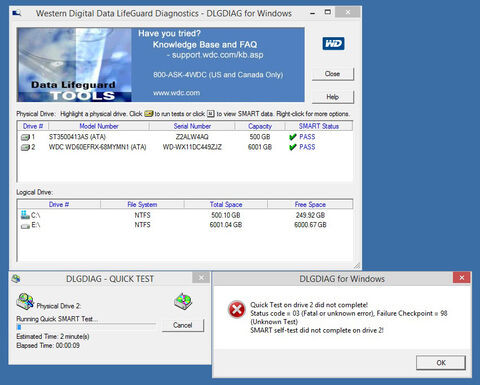The image size is (480, 385).
Task: Cancel the Quick SMART Test
Action: coord(183,325)
